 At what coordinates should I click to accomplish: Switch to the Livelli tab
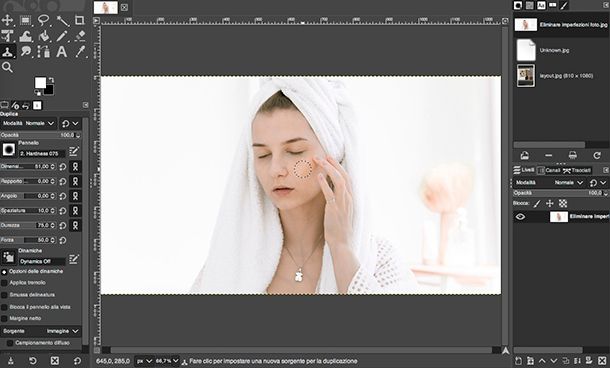(x=524, y=170)
